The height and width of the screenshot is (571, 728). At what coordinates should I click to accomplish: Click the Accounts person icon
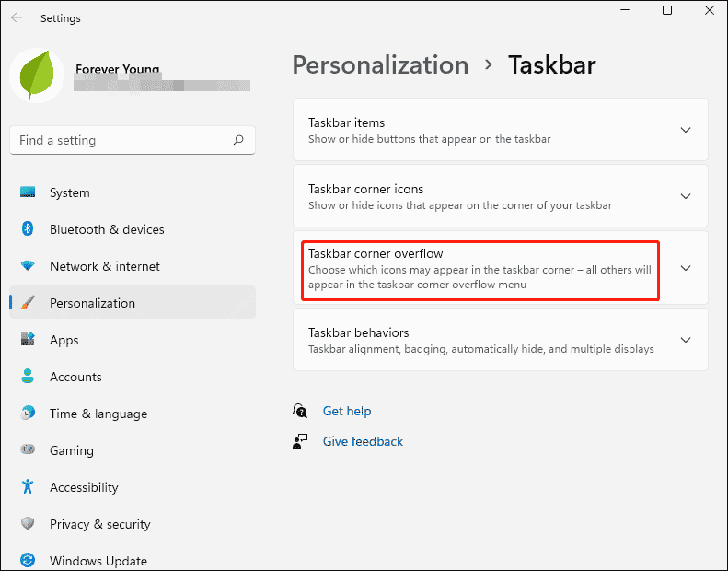tap(28, 376)
